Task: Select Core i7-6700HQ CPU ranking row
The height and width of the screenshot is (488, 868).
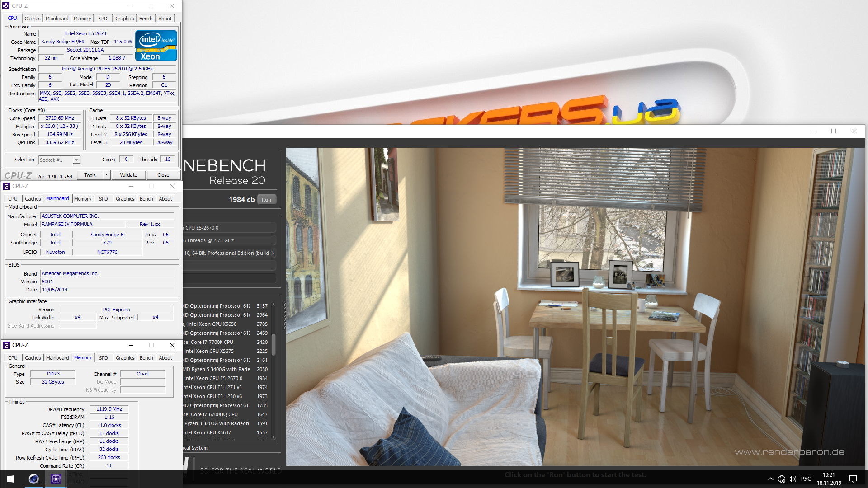Action: [x=226, y=414]
